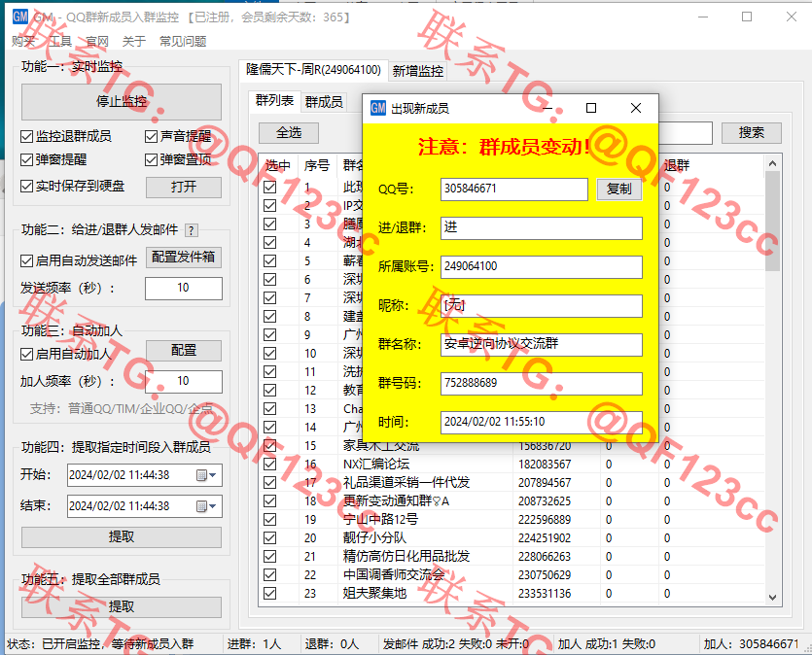Click the 停止监控 button
This screenshot has height=655, width=812.
(x=122, y=101)
